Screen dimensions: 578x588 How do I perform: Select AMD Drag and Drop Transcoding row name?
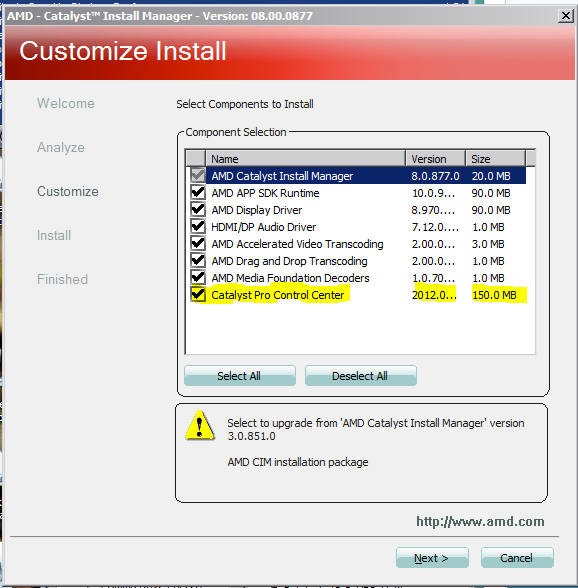point(289,261)
